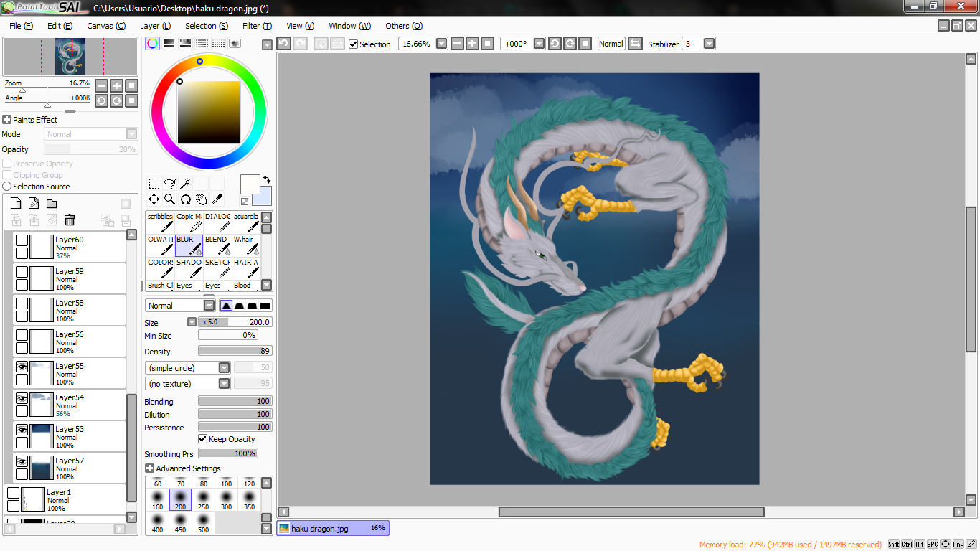980x551 pixels.
Task: Delete the current layer with trash icon
Action: click(x=70, y=220)
